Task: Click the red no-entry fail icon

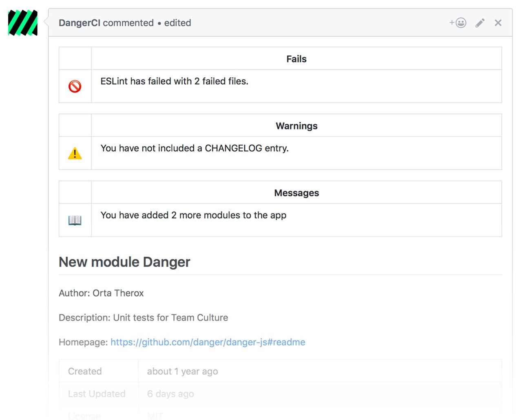Action: click(75, 86)
